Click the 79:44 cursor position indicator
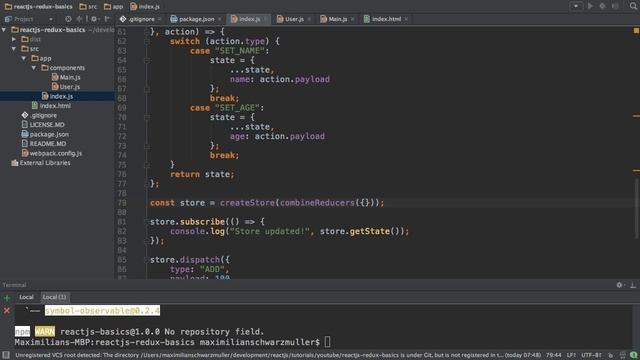This screenshot has width=640, height=360. [553, 355]
